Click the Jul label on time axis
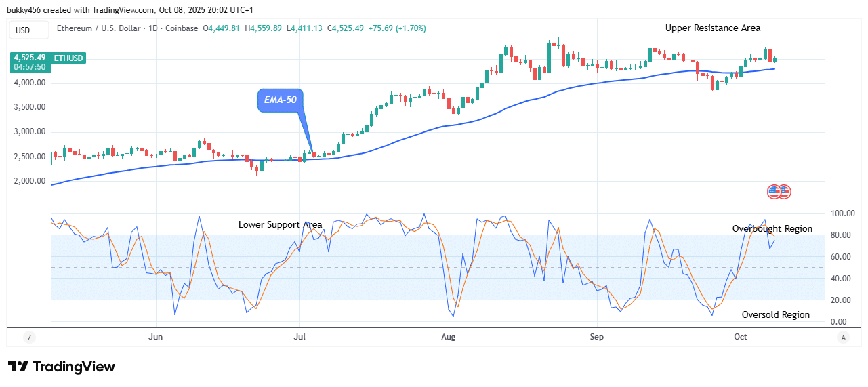 [x=299, y=337]
